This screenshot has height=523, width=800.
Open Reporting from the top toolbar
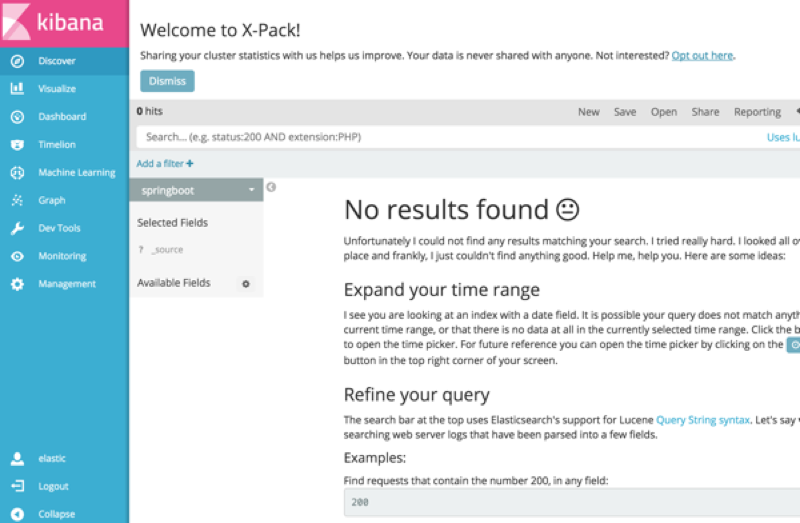[757, 112]
